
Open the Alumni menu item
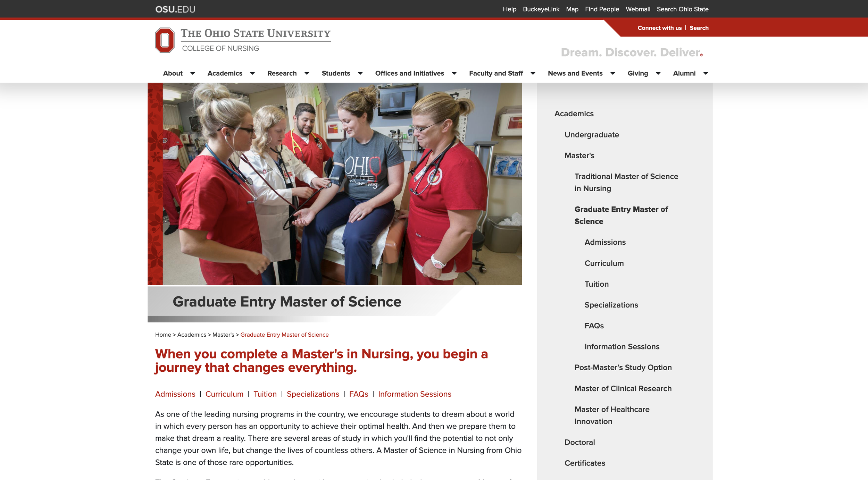[684, 73]
